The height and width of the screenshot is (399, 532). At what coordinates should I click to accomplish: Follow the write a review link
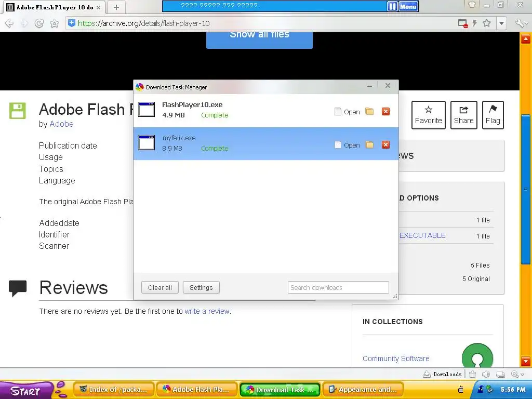207,311
